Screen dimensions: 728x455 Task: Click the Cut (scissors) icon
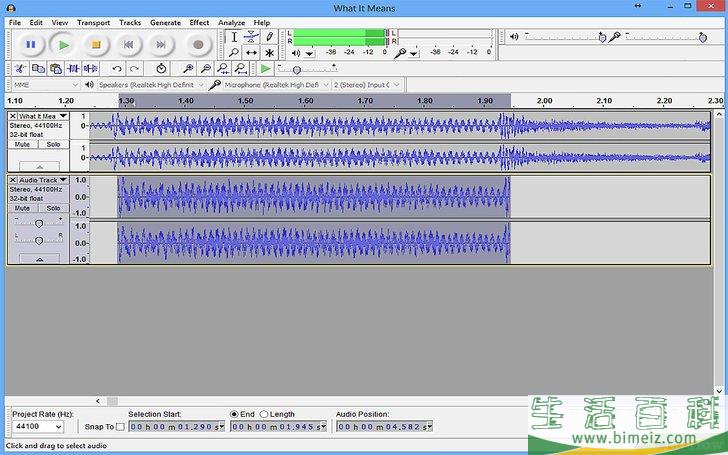click(x=20, y=69)
